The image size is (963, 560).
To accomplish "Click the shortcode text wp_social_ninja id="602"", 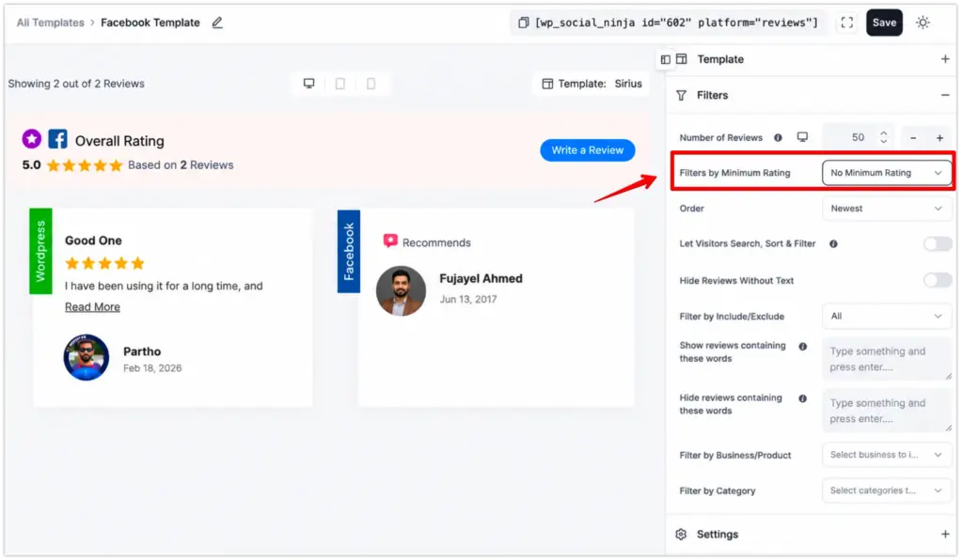I will click(x=678, y=23).
